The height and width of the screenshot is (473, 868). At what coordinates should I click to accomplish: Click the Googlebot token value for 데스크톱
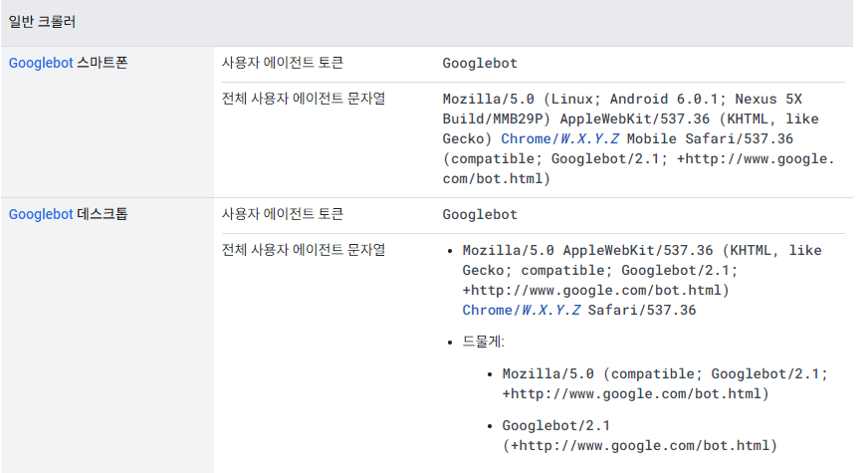click(480, 214)
